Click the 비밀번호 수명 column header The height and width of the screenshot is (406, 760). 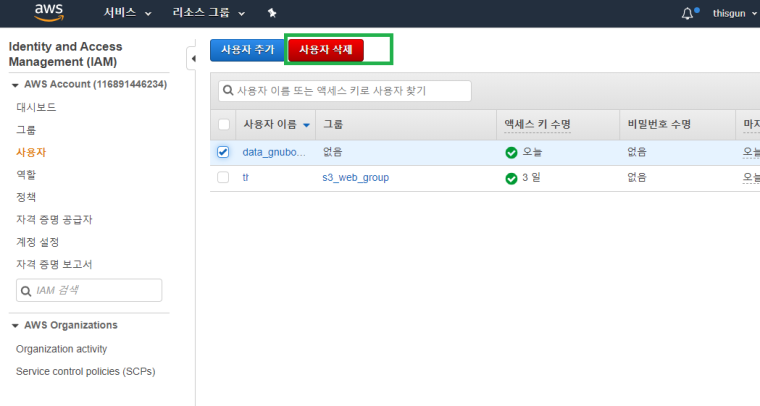[x=659, y=125]
